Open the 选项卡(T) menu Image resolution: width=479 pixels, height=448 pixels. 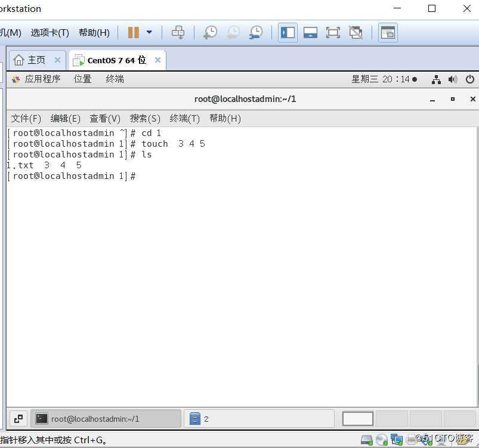click(50, 32)
